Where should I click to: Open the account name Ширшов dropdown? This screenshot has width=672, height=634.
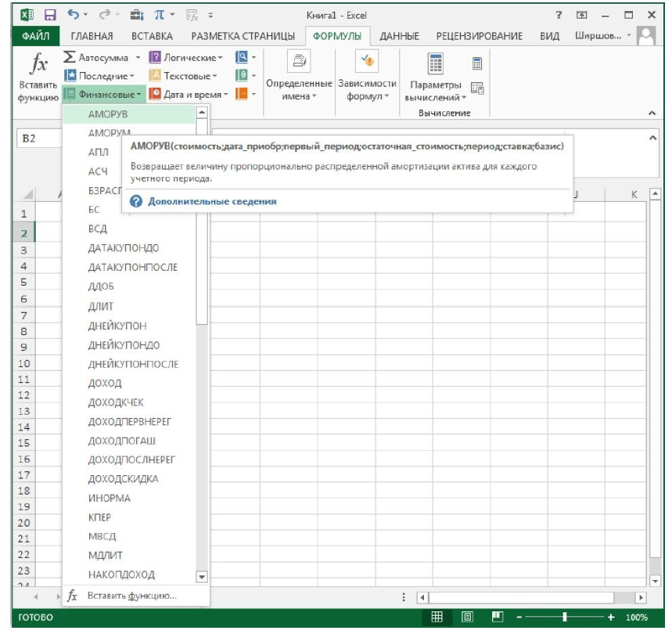603,35
